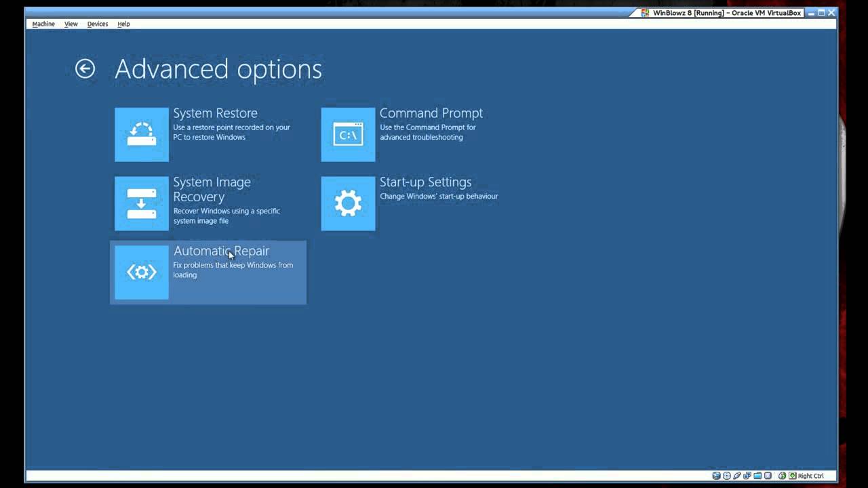The image size is (868, 488).
Task: Click the System Image Recovery tile icon
Action: click(142, 203)
